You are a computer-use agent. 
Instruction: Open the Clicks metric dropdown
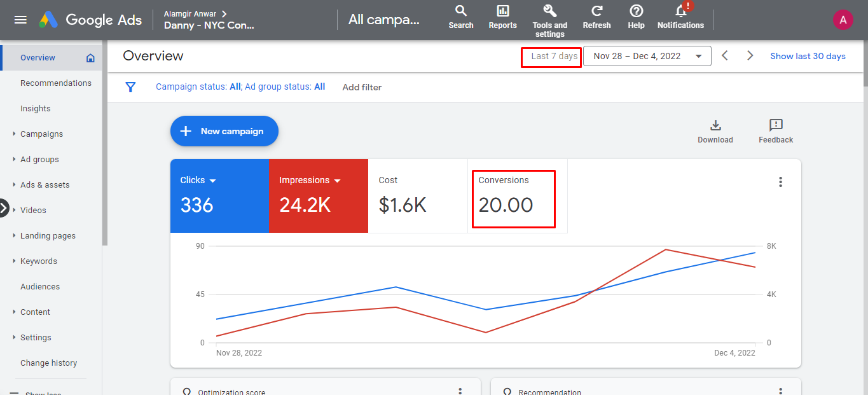(212, 181)
